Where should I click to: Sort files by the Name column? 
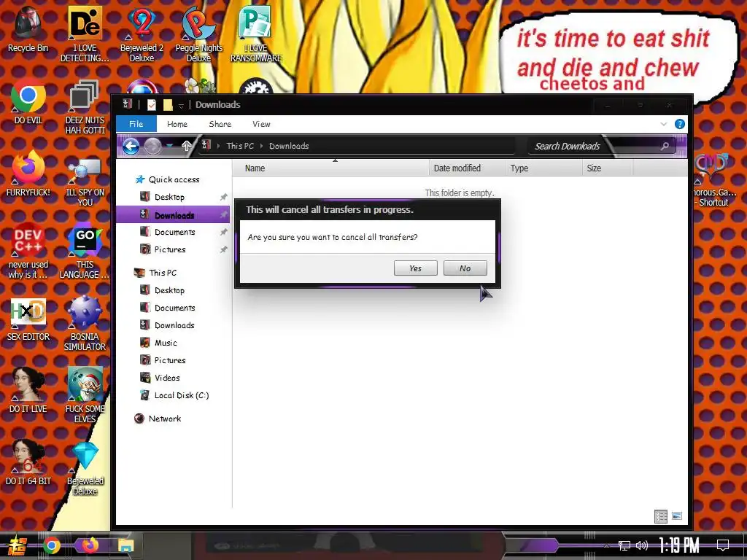pyautogui.click(x=330, y=168)
